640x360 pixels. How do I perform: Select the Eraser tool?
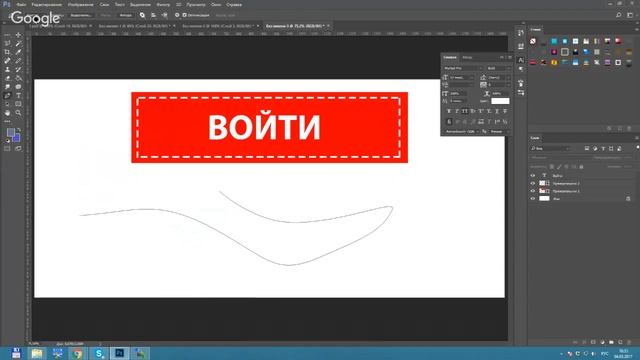click(x=7, y=78)
